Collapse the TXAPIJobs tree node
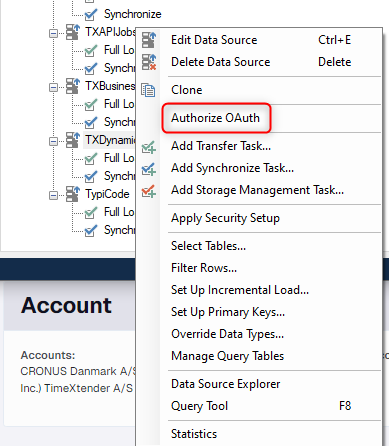389x446 pixels. click(53, 34)
